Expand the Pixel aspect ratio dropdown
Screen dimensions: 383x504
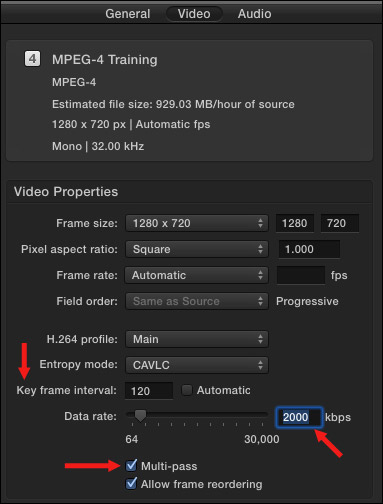pyautogui.click(x=197, y=249)
